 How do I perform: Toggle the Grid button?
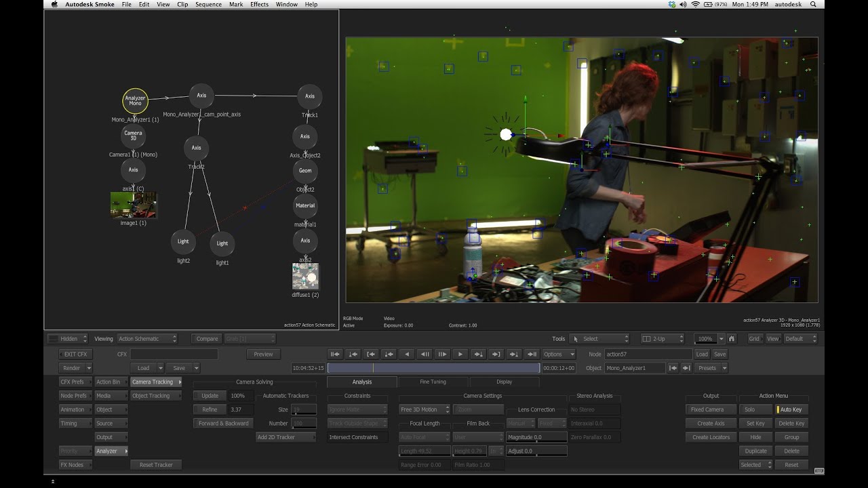coord(754,339)
